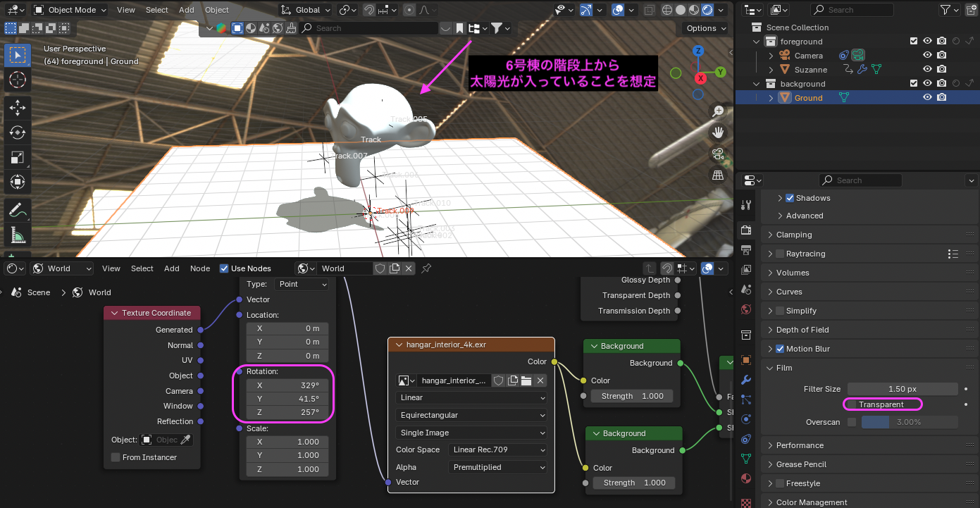Open the Object Mode dropdown
The image size is (980, 508).
click(69, 10)
